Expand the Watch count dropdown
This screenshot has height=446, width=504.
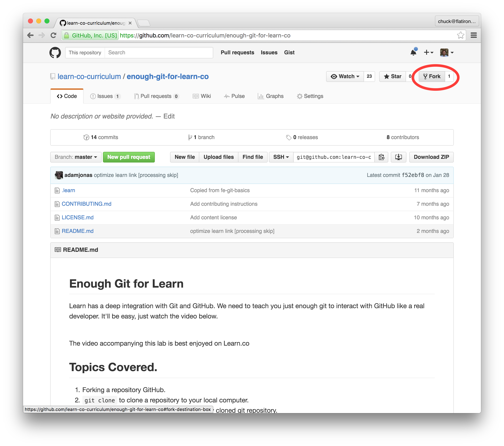(x=345, y=76)
